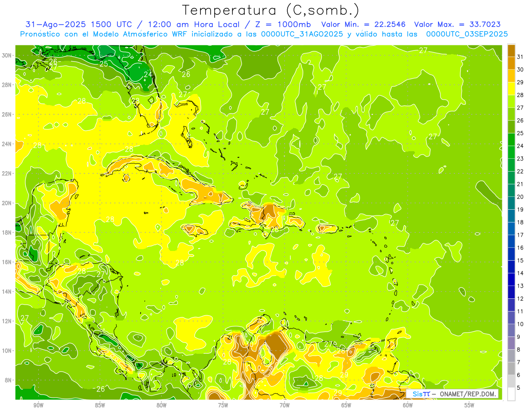Click the "Valor Max. = 33.7023" readout
This screenshot has height=411, width=532.
coord(458,24)
